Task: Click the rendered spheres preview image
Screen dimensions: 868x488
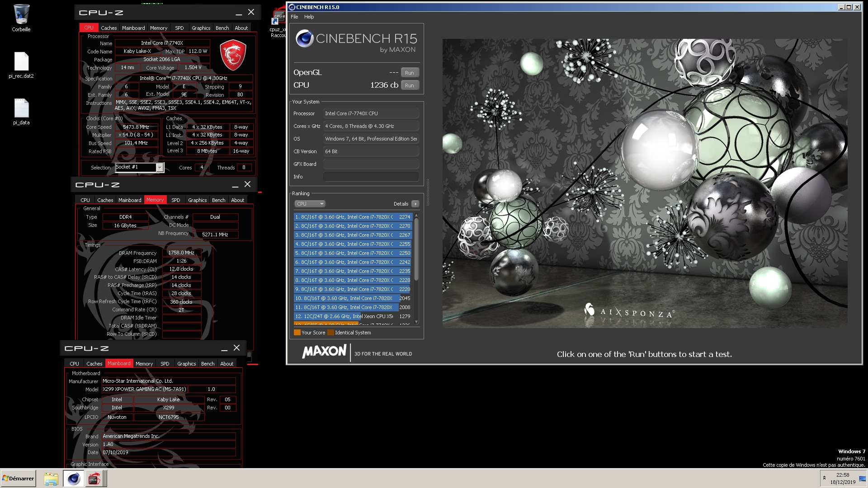Action: point(645,183)
